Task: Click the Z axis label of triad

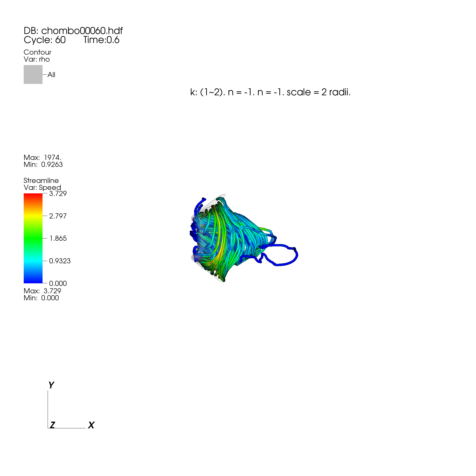Action: 53,425
